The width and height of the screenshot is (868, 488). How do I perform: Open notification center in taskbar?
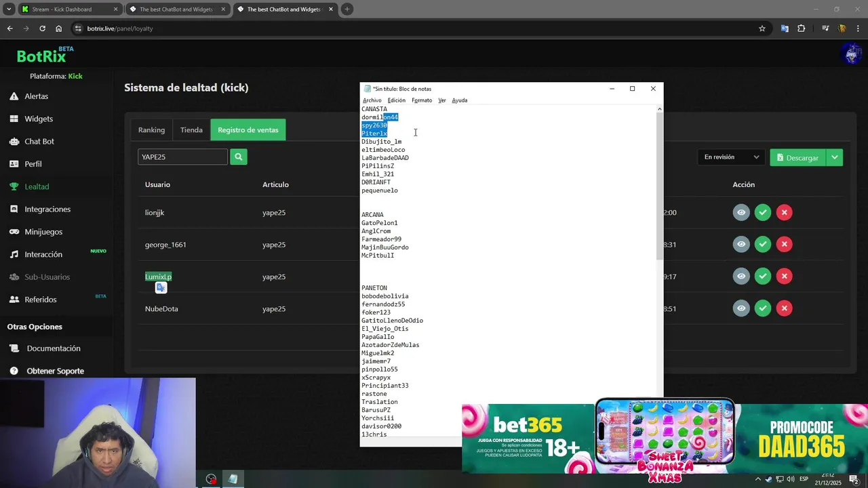854,479
